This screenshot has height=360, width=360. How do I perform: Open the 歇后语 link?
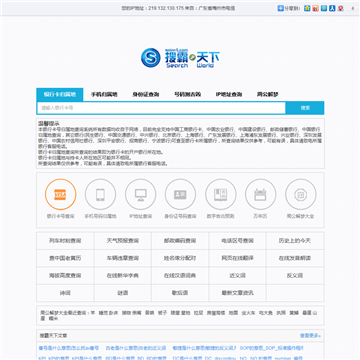(180, 293)
